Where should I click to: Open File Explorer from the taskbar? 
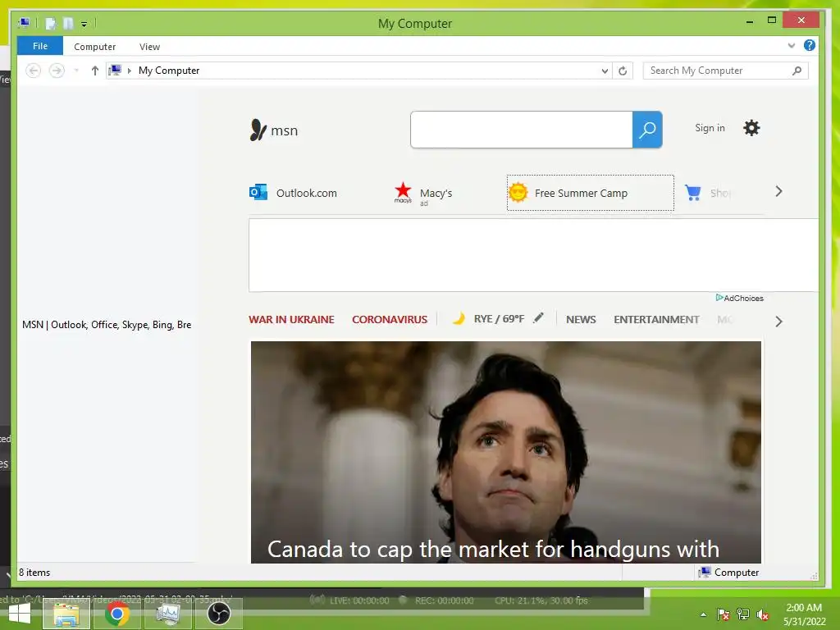pos(66,614)
